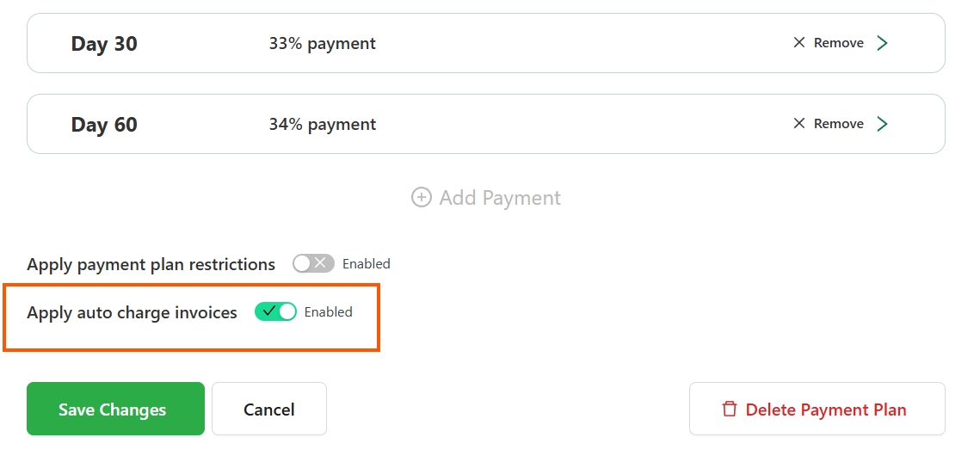Delete Payment Plan button
The width and height of the screenshot is (980, 462).
coord(817,409)
